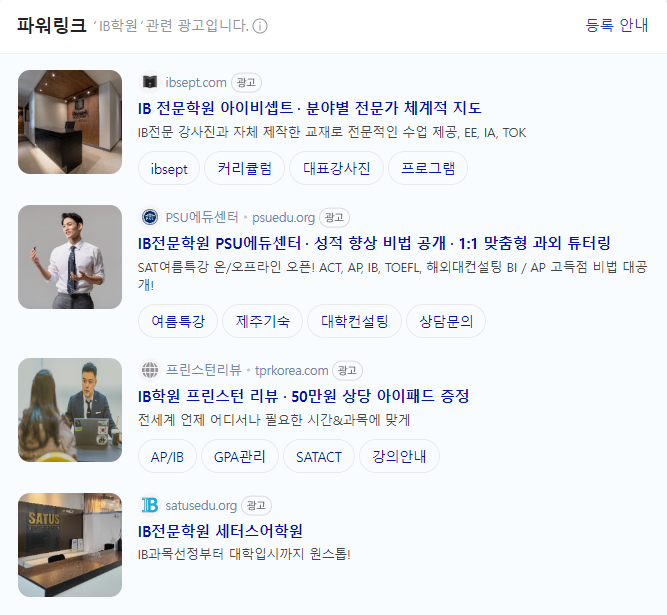Screen dimensions: 667x615
Task: Choose the 여름특강 chip
Action: coord(178,321)
